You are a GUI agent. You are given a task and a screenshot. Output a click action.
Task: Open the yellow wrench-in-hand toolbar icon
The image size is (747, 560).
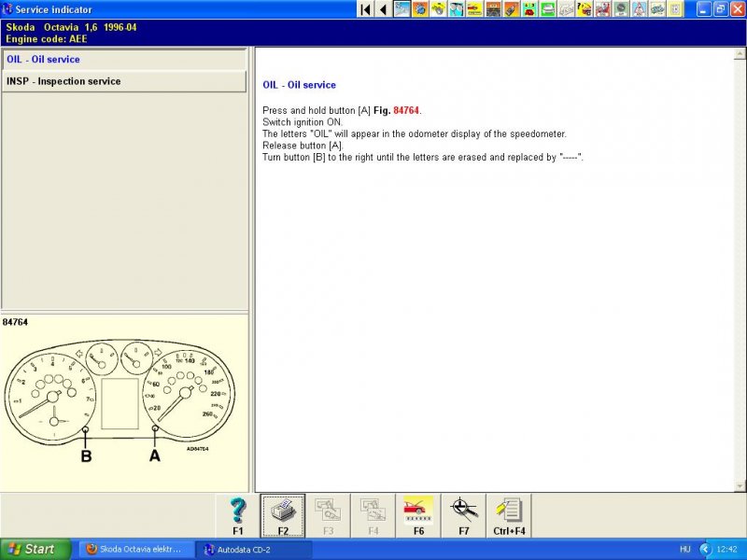pyautogui.click(x=439, y=9)
